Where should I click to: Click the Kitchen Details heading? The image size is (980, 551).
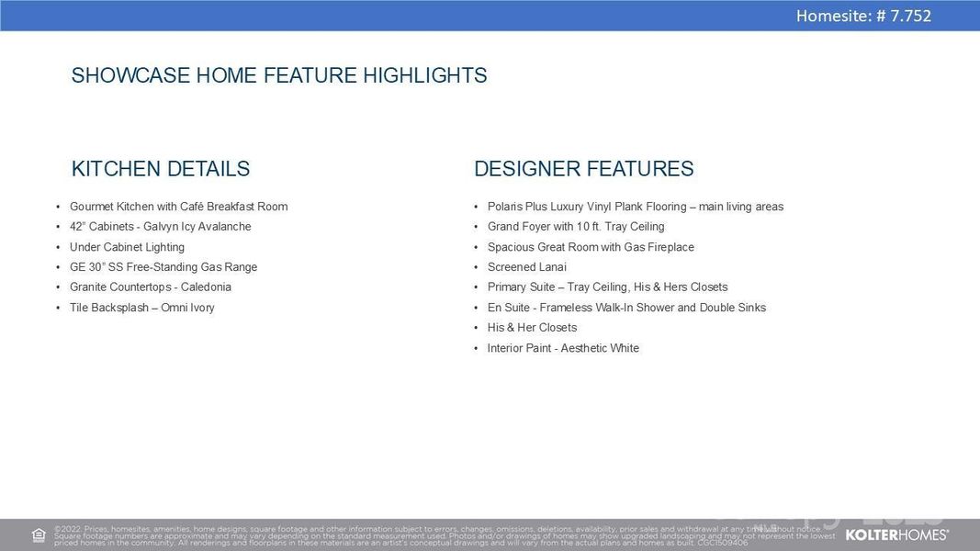coord(161,169)
